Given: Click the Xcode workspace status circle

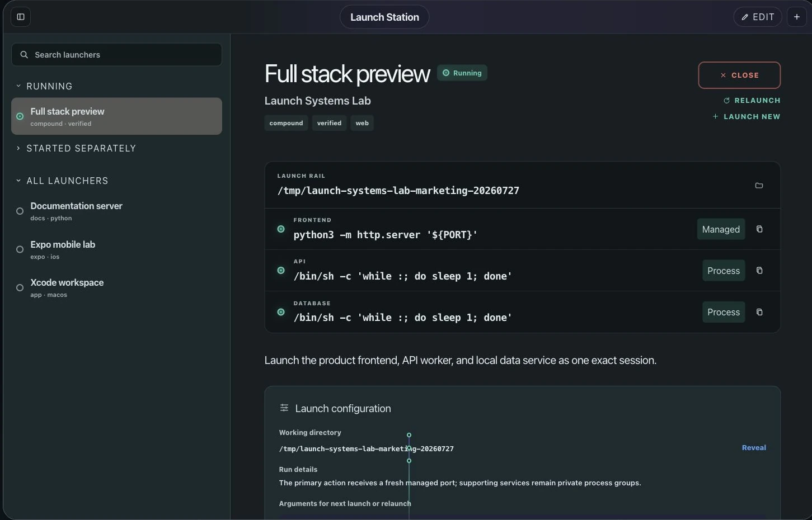Looking at the screenshot, I should coord(20,288).
